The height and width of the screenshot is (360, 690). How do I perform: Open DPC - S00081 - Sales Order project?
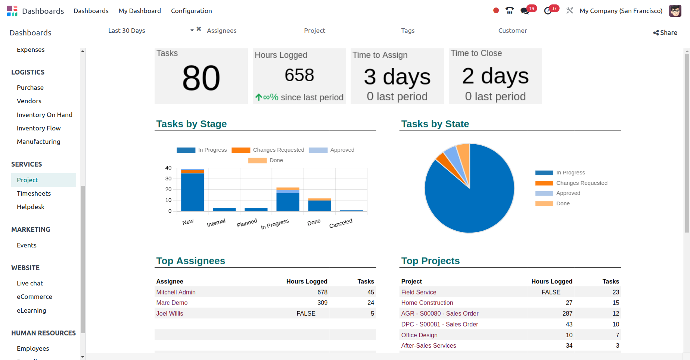[440, 324]
